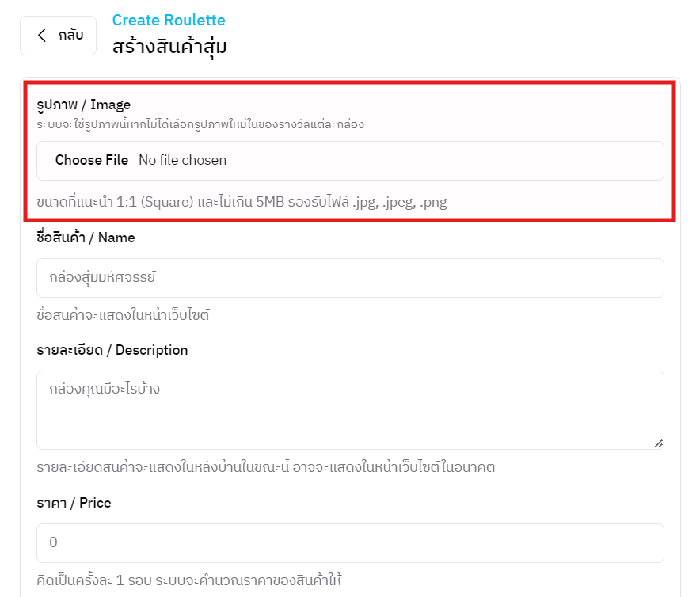Click empty right area of file upload box

(475, 161)
